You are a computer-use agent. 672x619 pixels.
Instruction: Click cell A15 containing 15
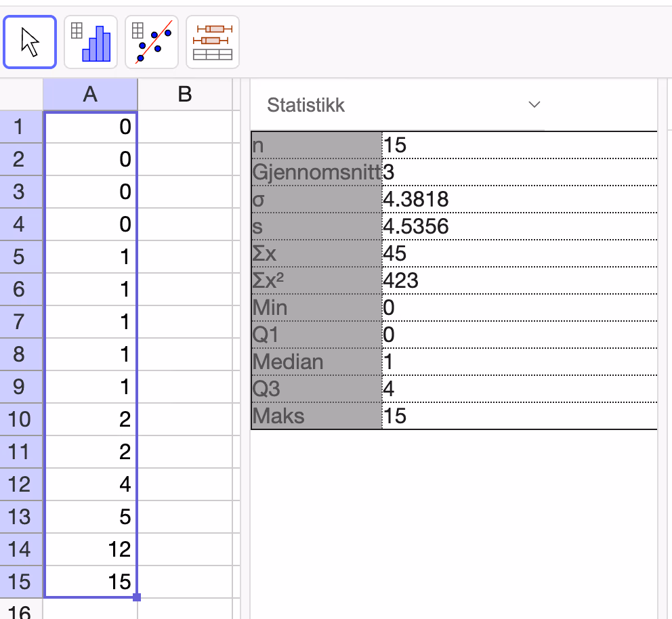point(90,582)
